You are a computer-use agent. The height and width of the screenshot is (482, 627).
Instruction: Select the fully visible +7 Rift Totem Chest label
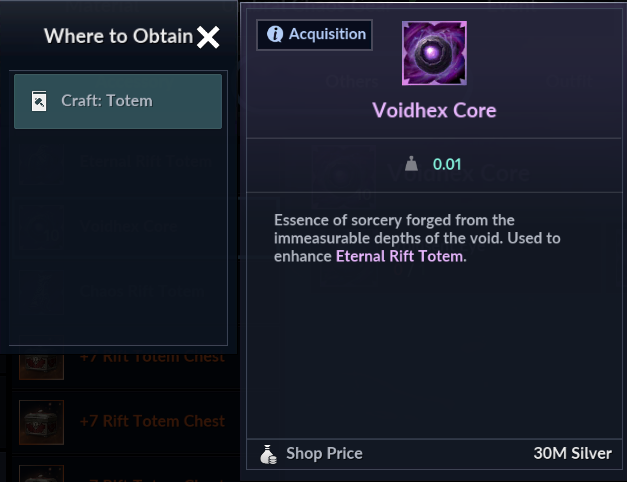(x=152, y=421)
